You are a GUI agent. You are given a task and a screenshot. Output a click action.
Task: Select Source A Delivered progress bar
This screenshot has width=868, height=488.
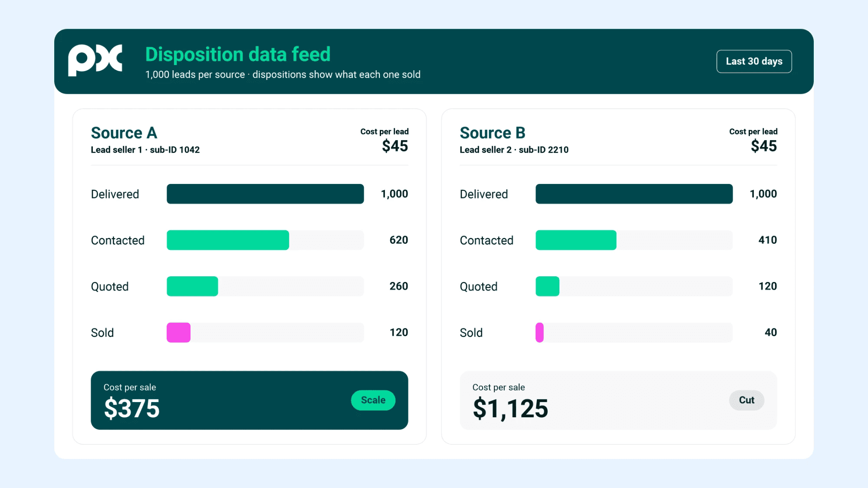click(265, 194)
